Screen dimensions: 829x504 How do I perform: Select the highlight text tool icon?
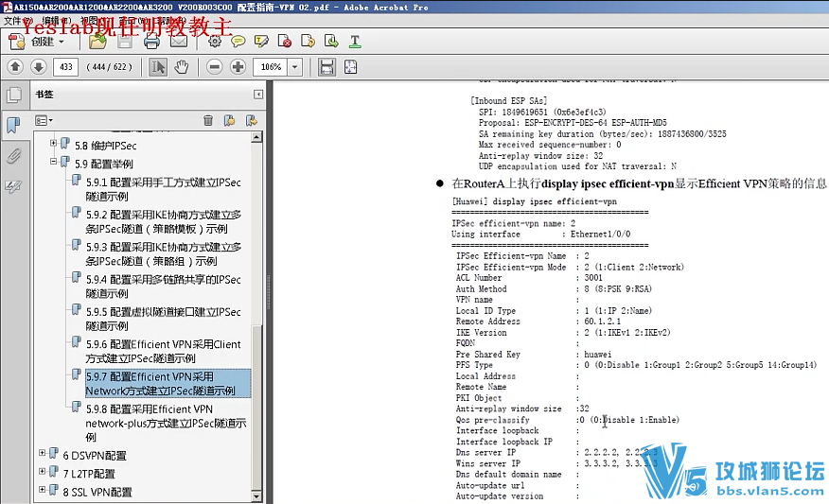coord(261,42)
